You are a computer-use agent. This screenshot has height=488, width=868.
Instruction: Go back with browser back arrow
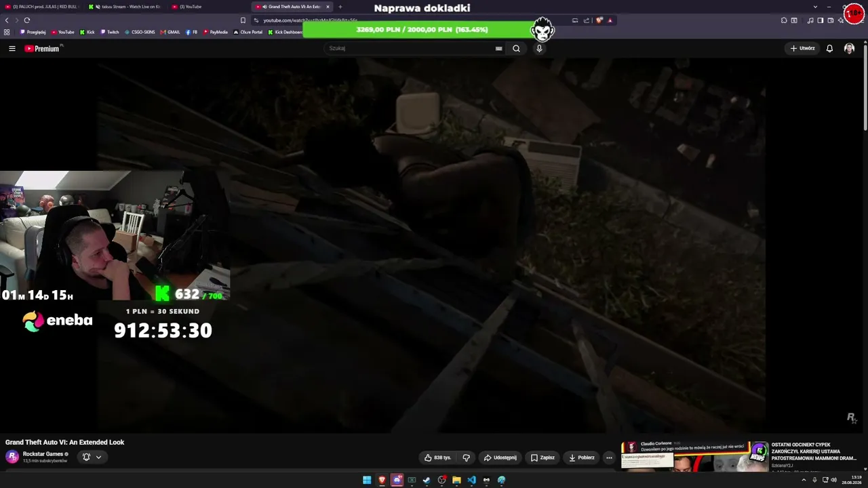click(7, 20)
